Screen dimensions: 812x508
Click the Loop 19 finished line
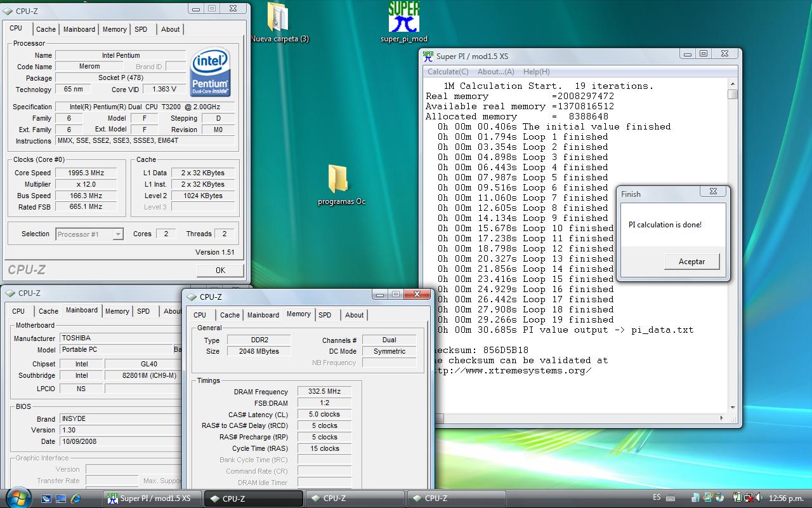tap(526, 319)
